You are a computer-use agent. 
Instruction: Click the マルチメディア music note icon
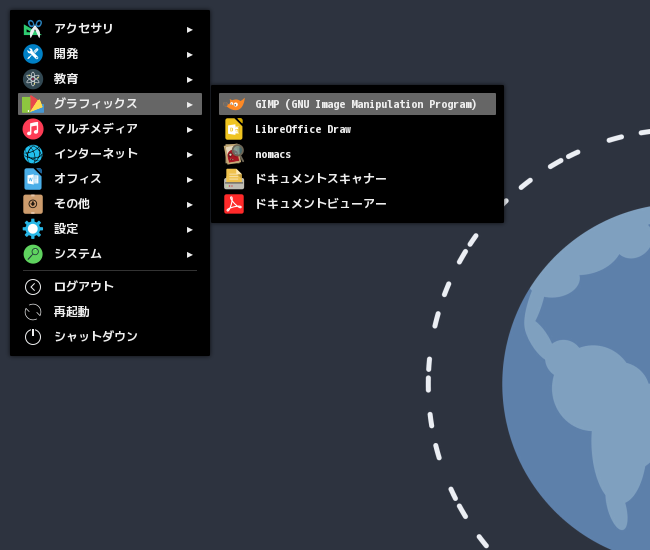[x=33, y=129]
